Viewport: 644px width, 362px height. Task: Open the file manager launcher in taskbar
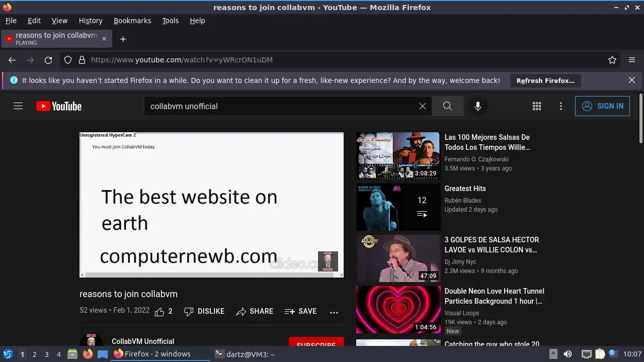72,354
